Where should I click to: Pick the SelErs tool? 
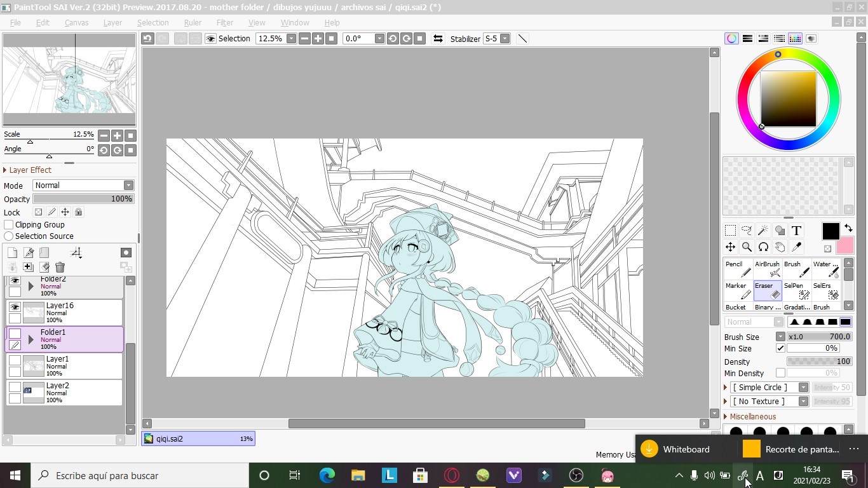[x=825, y=290]
